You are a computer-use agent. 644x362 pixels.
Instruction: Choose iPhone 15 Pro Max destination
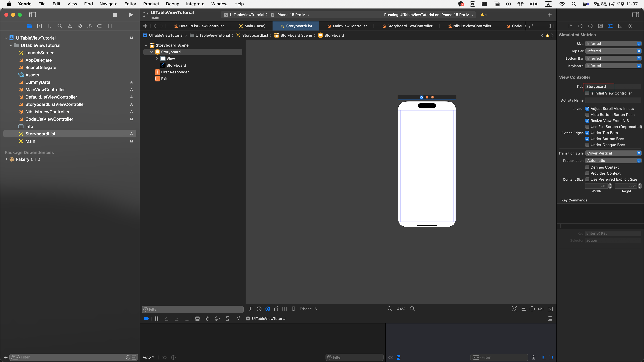(290, 15)
